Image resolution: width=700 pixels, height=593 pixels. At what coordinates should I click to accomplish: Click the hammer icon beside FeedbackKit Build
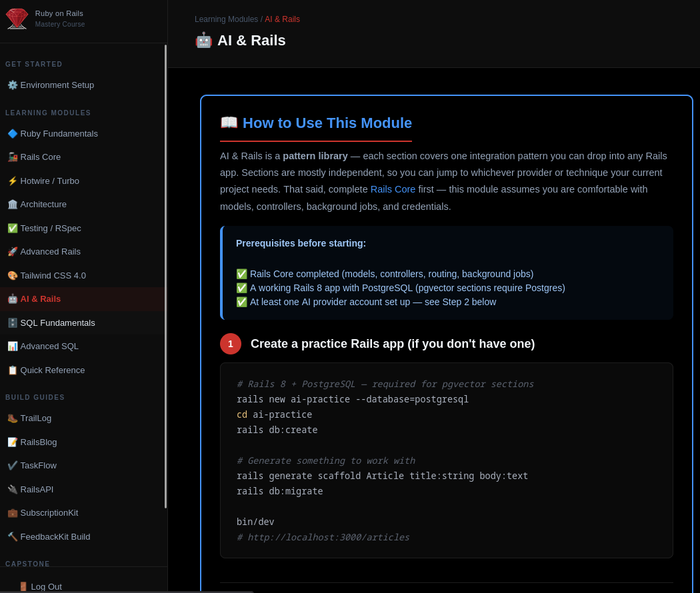[13, 536]
